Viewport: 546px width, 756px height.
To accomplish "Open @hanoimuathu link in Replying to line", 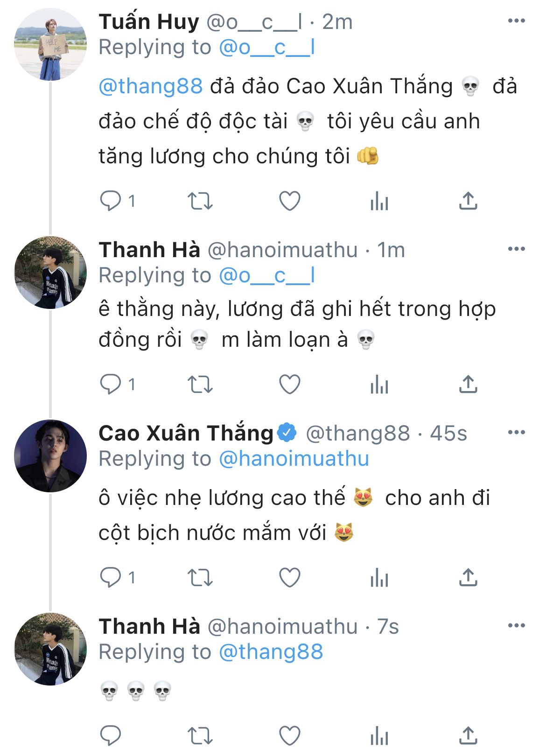I will click(294, 459).
